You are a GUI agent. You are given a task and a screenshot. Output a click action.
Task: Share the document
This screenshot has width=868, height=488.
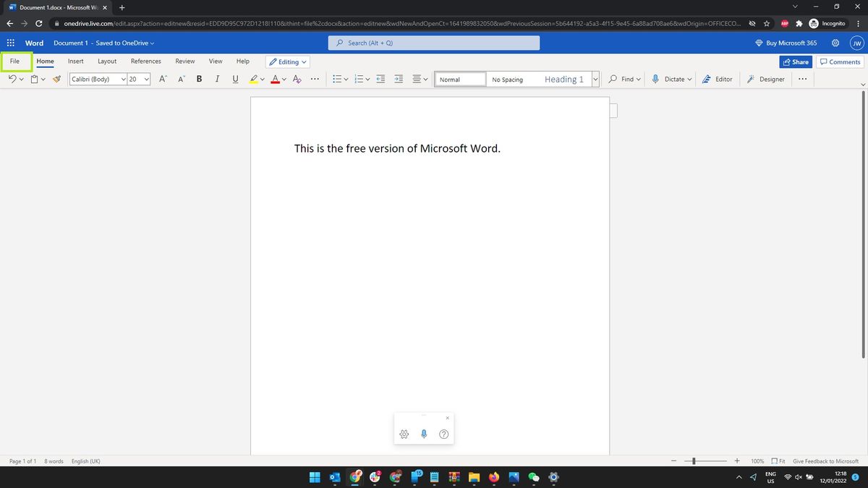click(x=795, y=61)
